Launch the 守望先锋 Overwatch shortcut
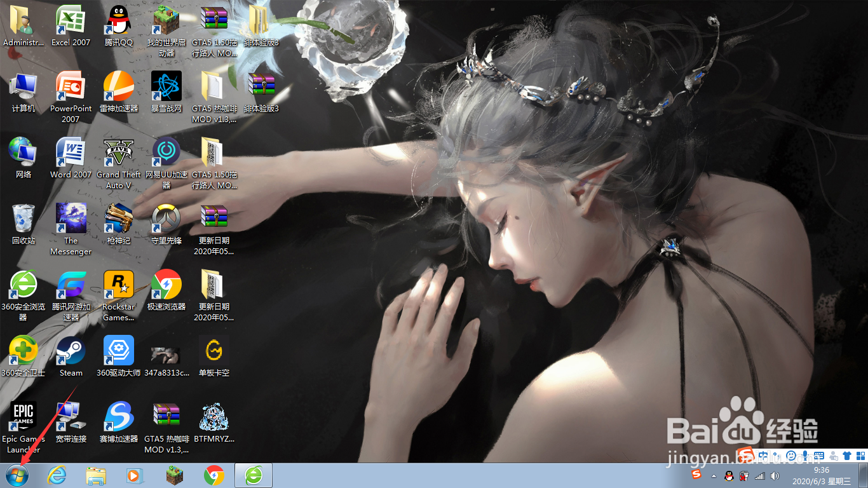 point(166,218)
